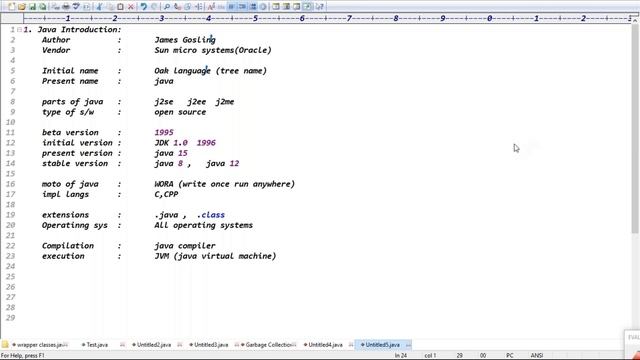Screen dimensions: 640x360
Task: Click the 'JDK 1.0 1996' text
Action: 185,143
